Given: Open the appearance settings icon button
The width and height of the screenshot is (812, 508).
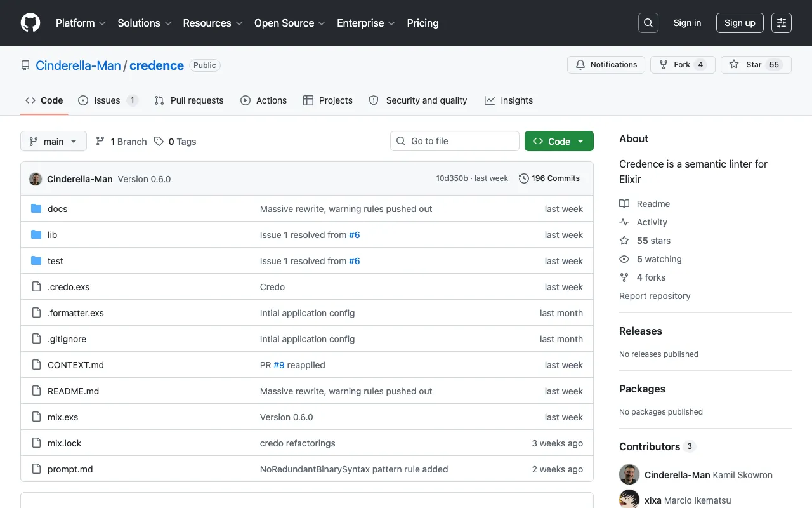Looking at the screenshot, I should [x=782, y=23].
